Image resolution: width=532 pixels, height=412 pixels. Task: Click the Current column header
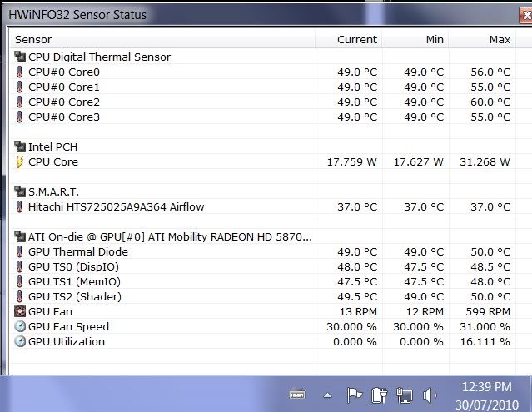pyautogui.click(x=349, y=39)
